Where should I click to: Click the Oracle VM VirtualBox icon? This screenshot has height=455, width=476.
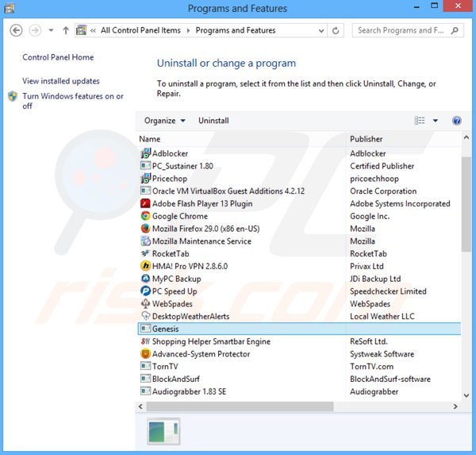pyautogui.click(x=146, y=191)
